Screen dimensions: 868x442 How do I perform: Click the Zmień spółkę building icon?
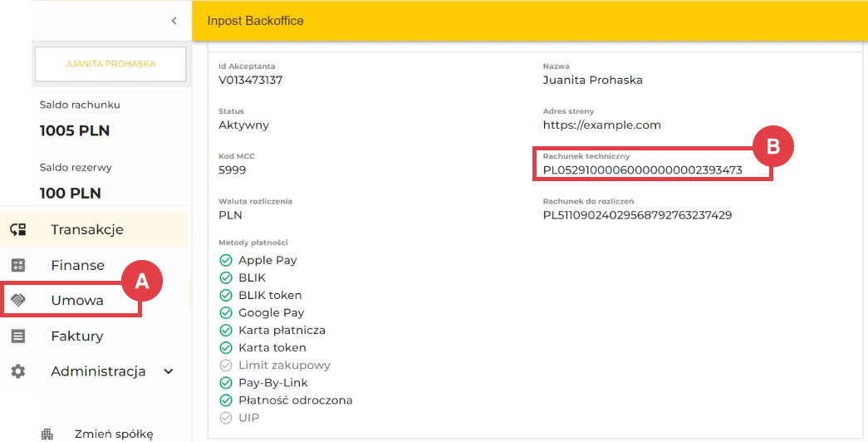point(47,435)
